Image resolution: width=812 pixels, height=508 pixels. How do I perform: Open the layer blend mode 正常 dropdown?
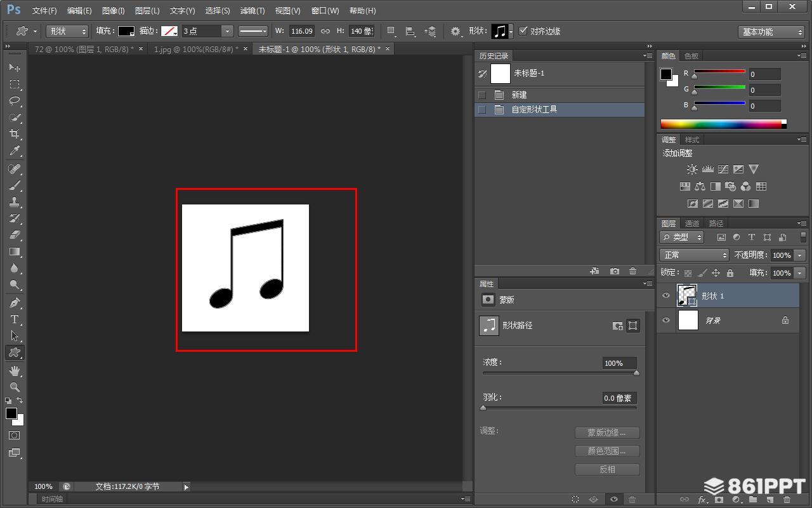coord(694,255)
